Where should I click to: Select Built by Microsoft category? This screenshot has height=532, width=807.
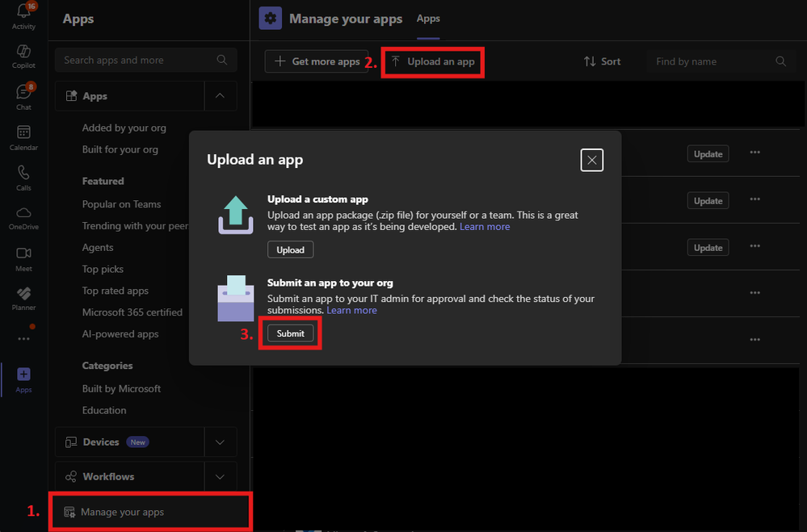pyautogui.click(x=121, y=388)
